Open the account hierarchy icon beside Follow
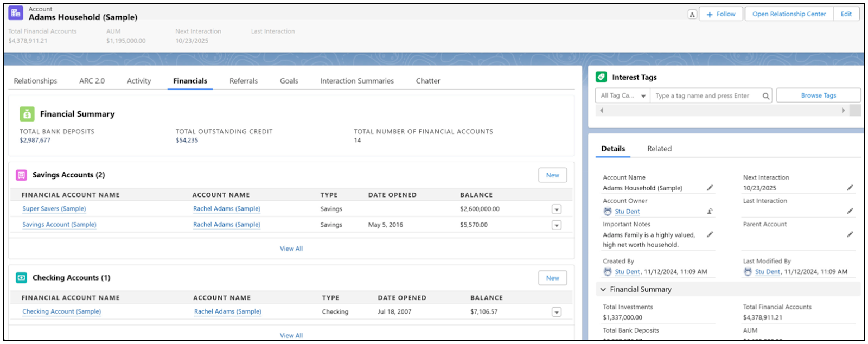This screenshot has width=868, height=344. (692, 14)
